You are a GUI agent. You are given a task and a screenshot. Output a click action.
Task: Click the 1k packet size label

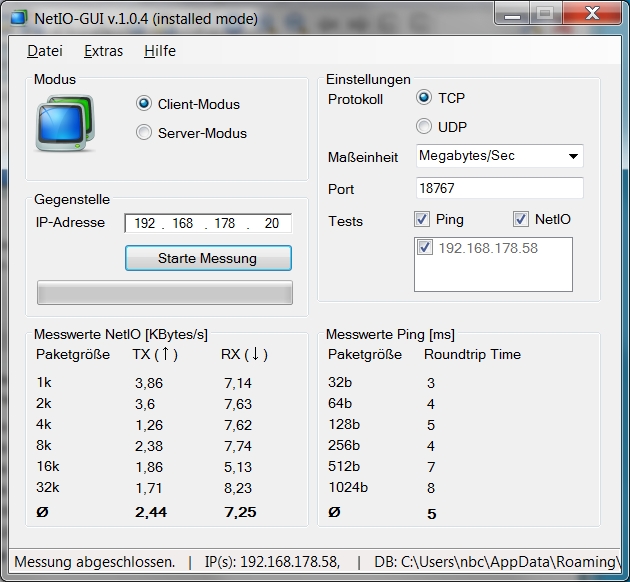[44, 382]
